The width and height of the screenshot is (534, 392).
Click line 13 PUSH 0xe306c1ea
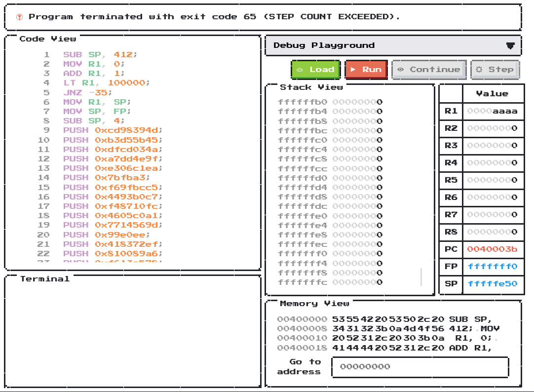113,168
